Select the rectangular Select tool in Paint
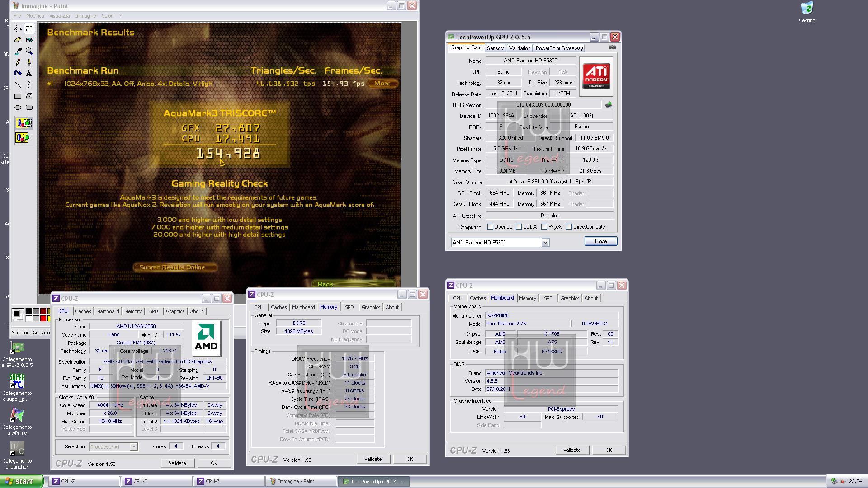The height and width of the screenshot is (488, 868). click(29, 28)
